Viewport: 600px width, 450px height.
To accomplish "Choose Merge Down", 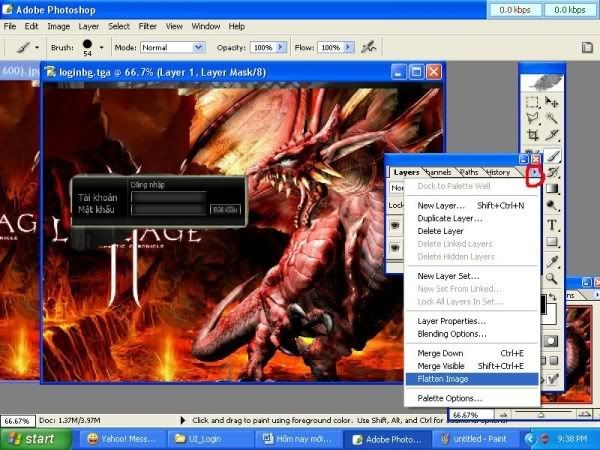I will (472, 353).
